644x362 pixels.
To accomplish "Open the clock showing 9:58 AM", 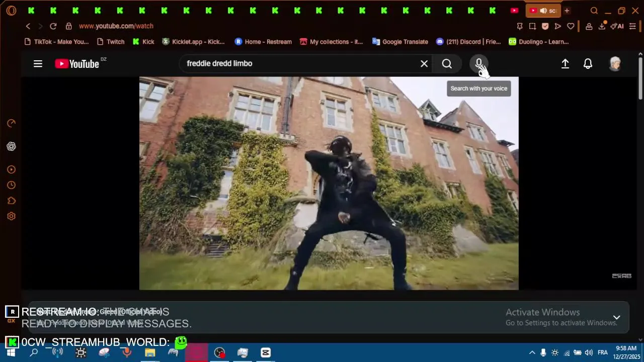I will pos(626,352).
